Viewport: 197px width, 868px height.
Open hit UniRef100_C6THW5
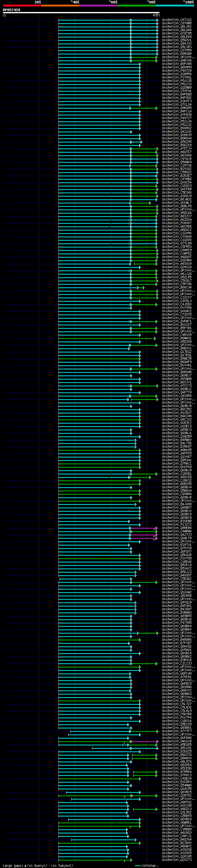click(176, 23)
